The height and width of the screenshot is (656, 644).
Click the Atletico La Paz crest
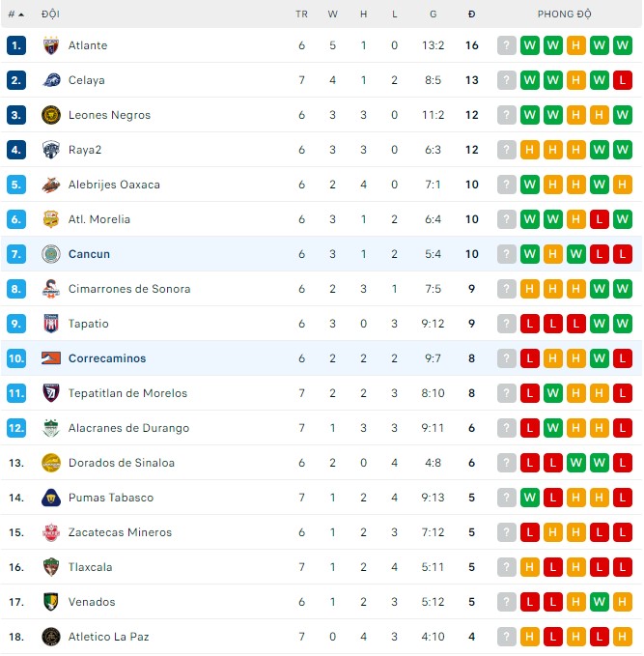coord(51,637)
